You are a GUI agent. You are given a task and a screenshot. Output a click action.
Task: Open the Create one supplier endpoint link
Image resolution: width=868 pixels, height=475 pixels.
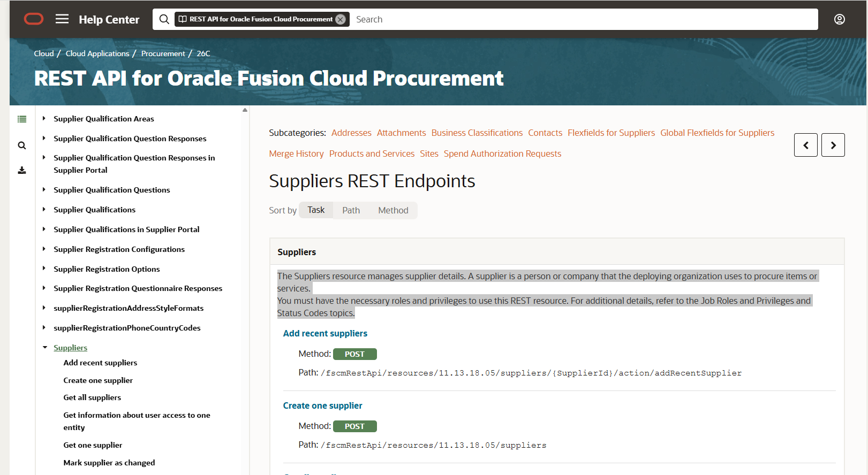click(322, 405)
